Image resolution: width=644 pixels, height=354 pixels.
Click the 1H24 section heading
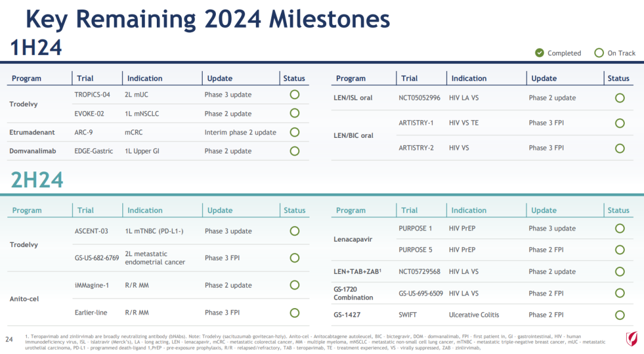tap(36, 48)
